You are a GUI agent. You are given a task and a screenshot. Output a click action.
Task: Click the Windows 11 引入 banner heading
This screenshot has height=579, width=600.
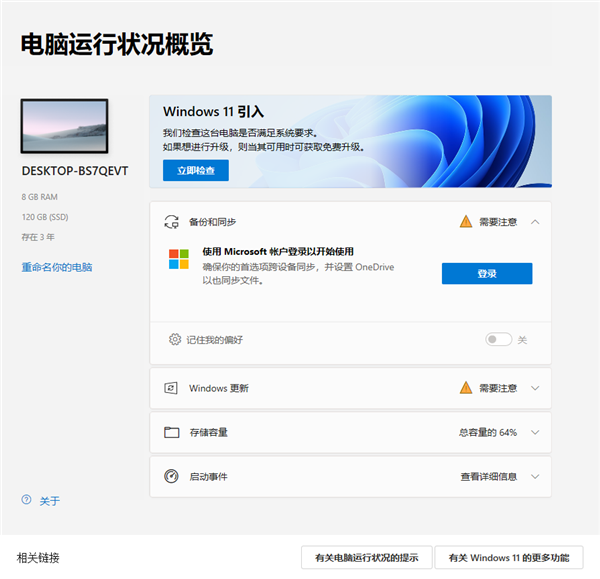coord(213,112)
